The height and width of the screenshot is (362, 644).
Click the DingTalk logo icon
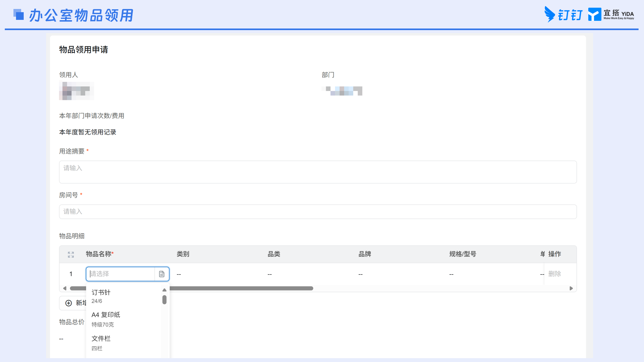pyautogui.click(x=550, y=14)
